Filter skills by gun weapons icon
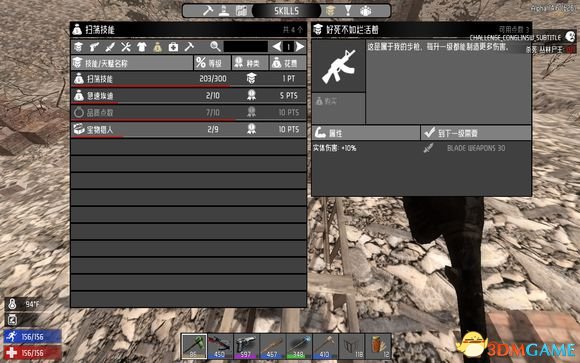The width and height of the screenshot is (580, 363). pyautogui.click(x=94, y=47)
